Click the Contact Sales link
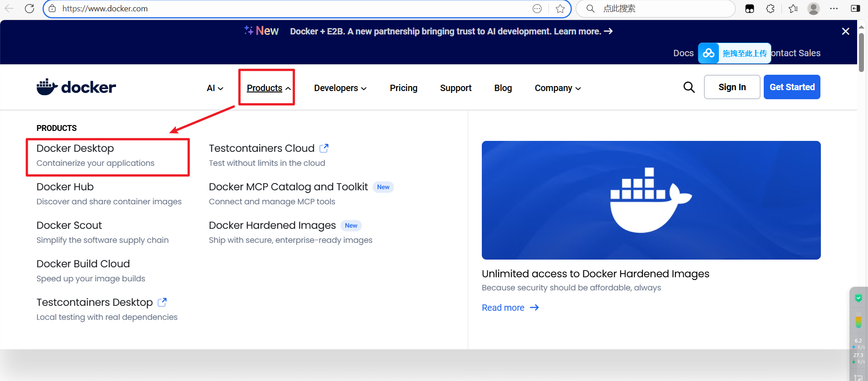The height and width of the screenshot is (381, 868). pyautogui.click(x=795, y=53)
